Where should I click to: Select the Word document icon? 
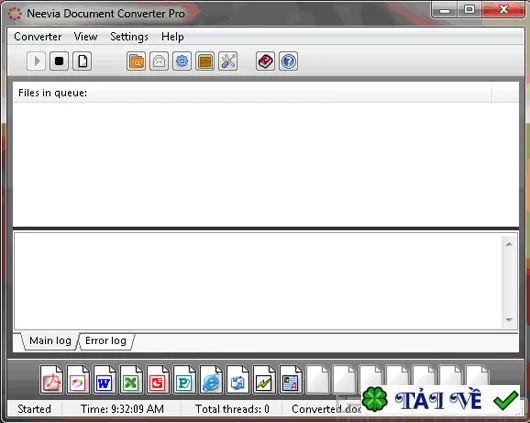104,379
